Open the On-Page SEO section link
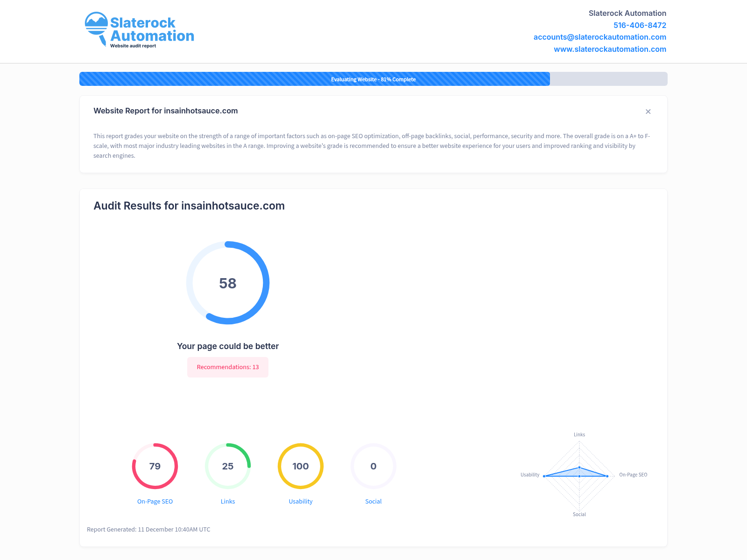Screen dimensions: 747x560 coord(155,502)
